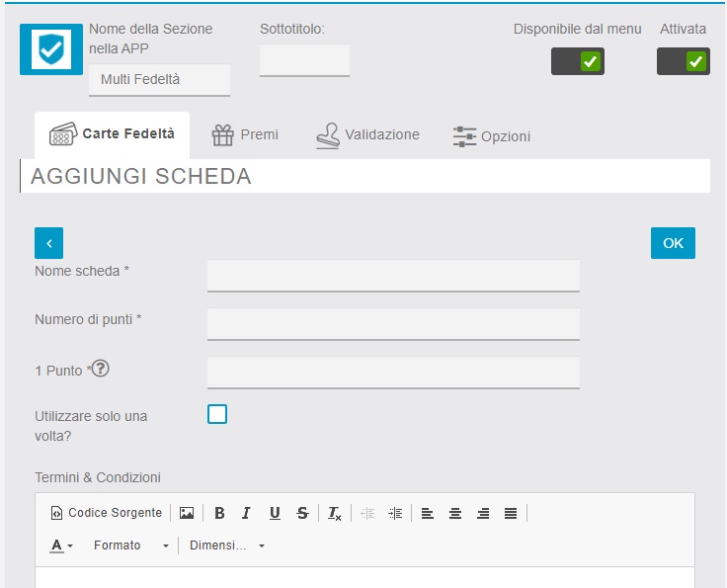Apply Strikethrough formatting
Viewport: 727px width, 588px height.
pyautogui.click(x=302, y=513)
